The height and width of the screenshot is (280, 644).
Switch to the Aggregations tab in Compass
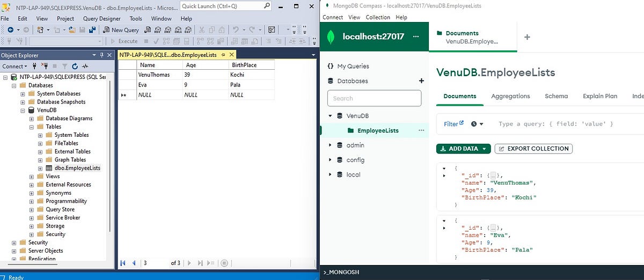tap(510, 96)
